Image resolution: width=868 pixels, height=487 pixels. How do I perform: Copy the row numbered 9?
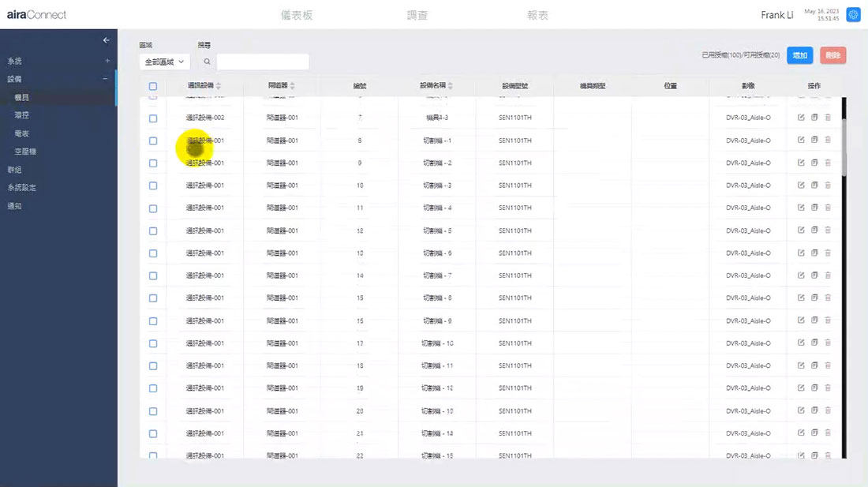814,163
